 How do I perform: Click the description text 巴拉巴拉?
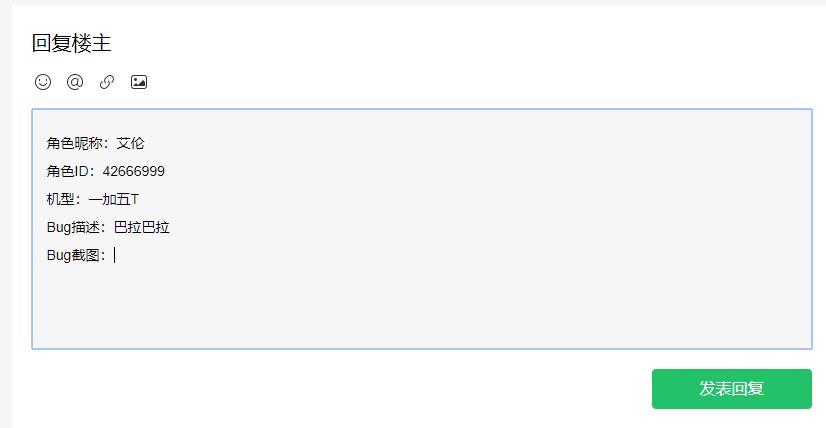[142, 227]
